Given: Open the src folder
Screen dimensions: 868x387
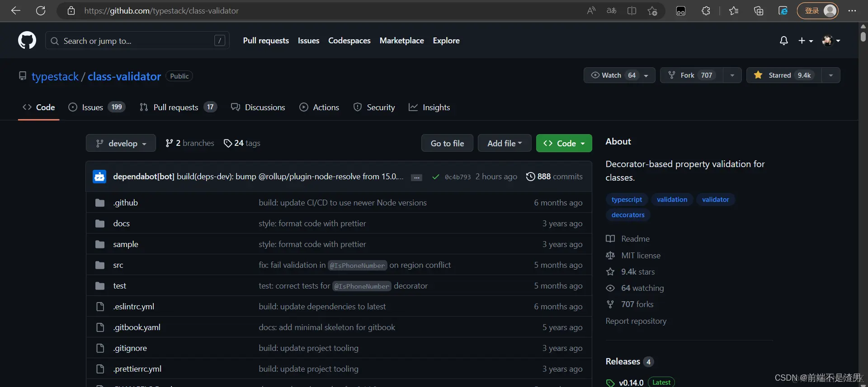Looking at the screenshot, I should (x=118, y=265).
